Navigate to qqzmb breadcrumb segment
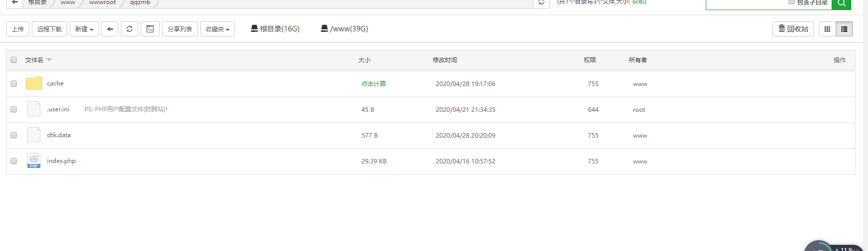 click(140, 3)
